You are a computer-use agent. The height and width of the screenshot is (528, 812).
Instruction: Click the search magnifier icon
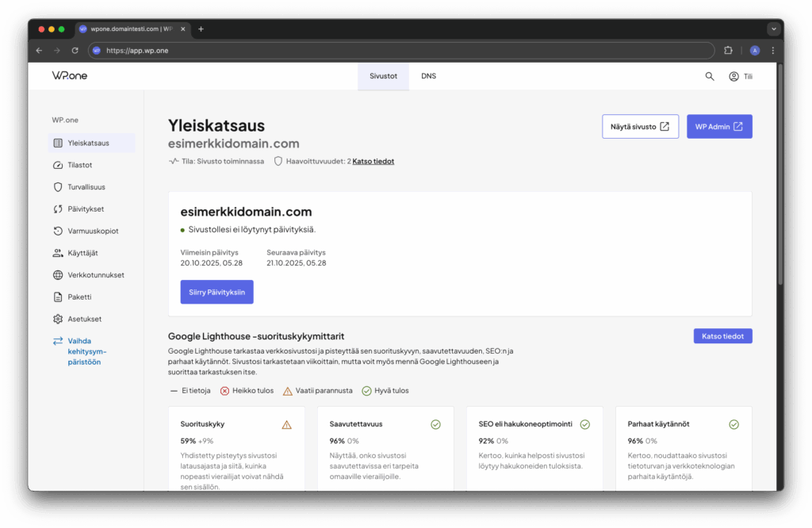tap(709, 76)
